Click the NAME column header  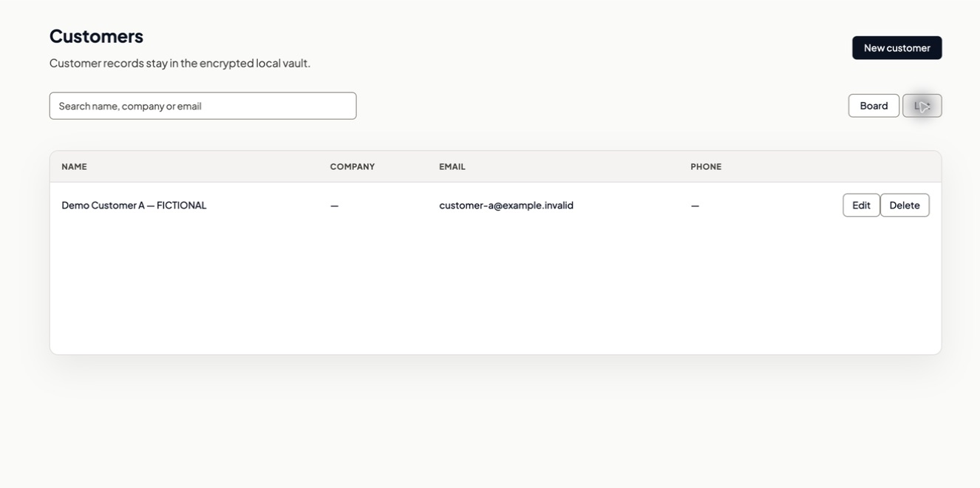click(x=74, y=166)
